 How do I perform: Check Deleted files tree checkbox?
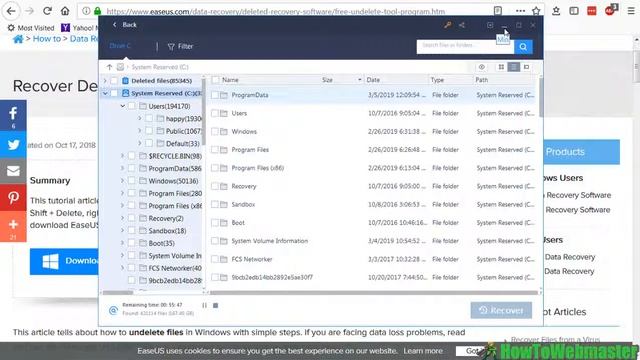[114, 81]
